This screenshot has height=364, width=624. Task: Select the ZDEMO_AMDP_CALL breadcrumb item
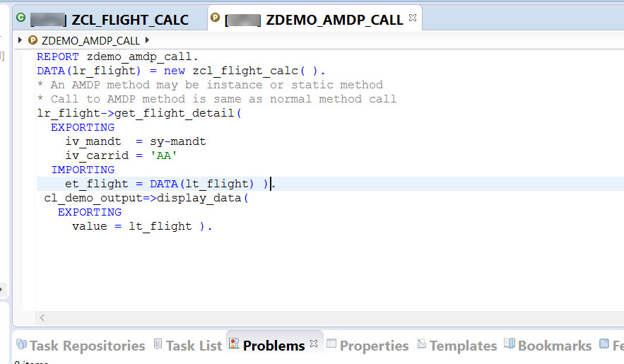pos(90,41)
